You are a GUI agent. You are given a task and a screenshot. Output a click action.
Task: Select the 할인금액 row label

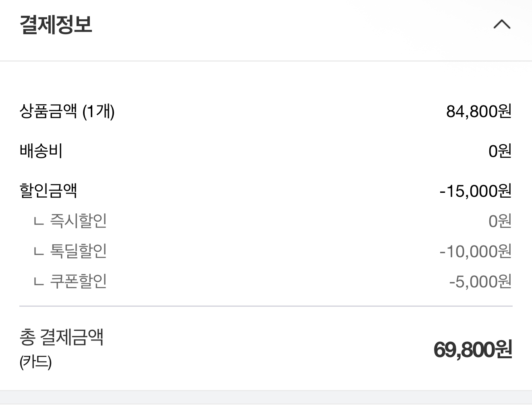tap(48, 190)
